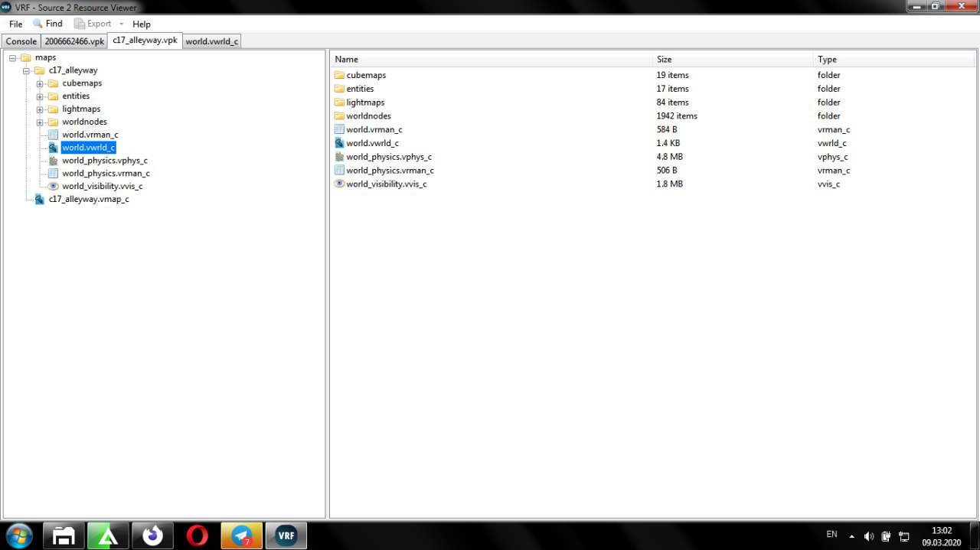Screen dimensions: 980x550
Task: Click the VRF taskbar button
Action: coord(286,535)
